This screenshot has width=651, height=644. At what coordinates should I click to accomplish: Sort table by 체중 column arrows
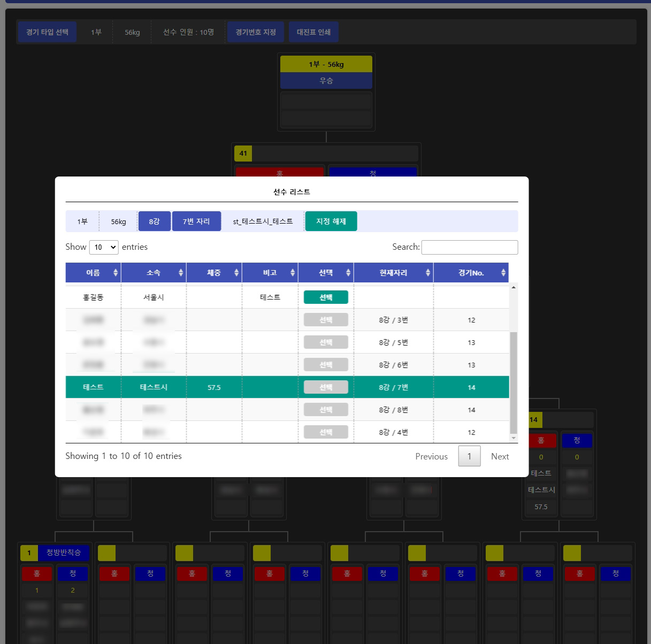(x=236, y=273)
